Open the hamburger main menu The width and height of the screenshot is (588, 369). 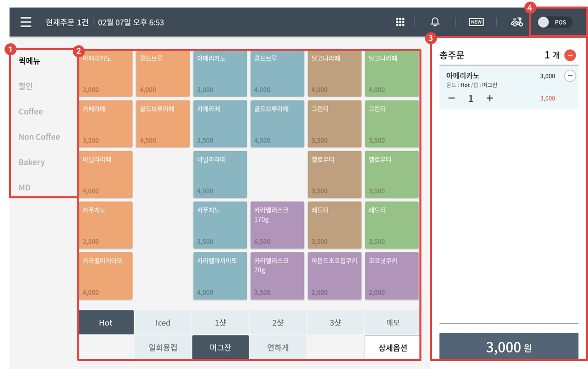(26, 22)
